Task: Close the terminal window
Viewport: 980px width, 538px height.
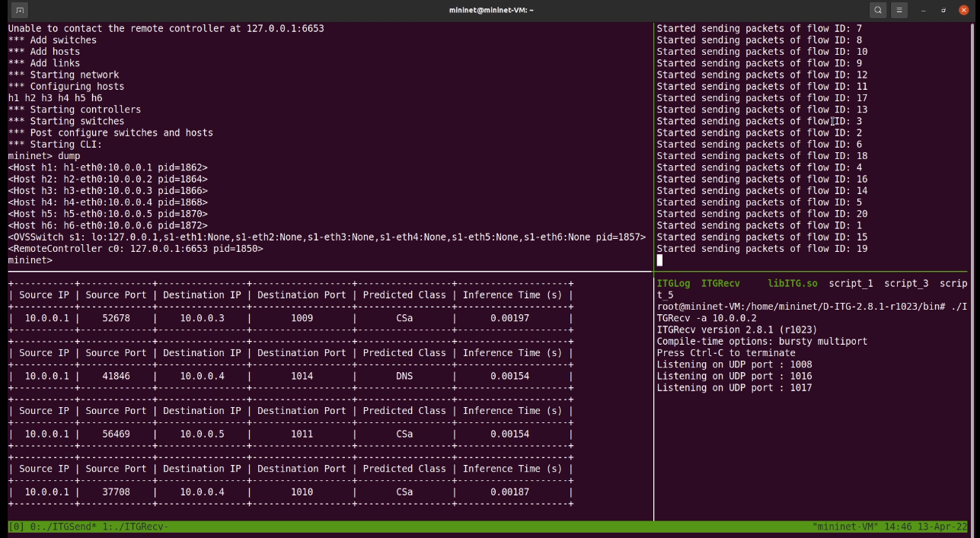Action: 963,10
